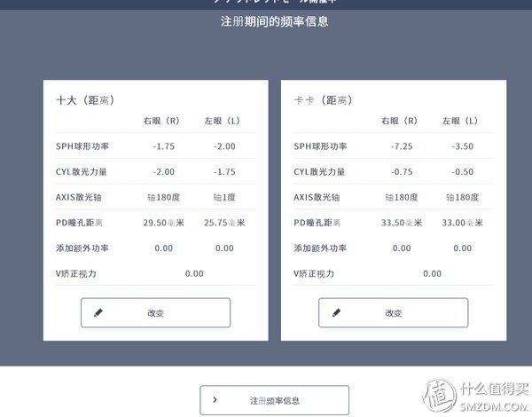The image size is (532, 417).
Task: Click 添加额外功率 label in 十大 card
Action: point(82,248)
